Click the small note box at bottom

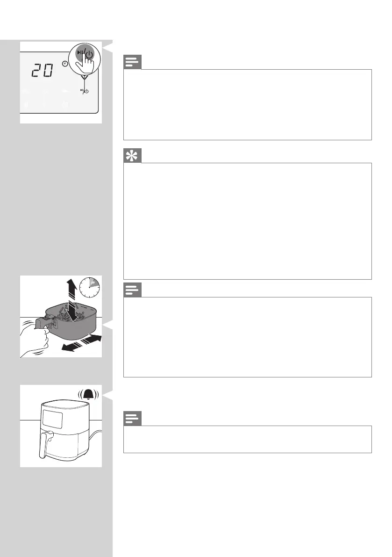pyautogui.click(x=247, y=439)
